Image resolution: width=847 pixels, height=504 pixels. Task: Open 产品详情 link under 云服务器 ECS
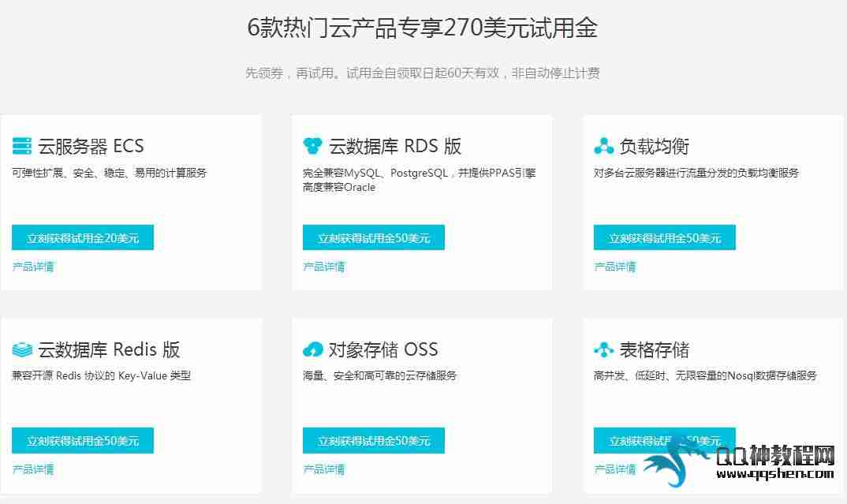point(33,267)
